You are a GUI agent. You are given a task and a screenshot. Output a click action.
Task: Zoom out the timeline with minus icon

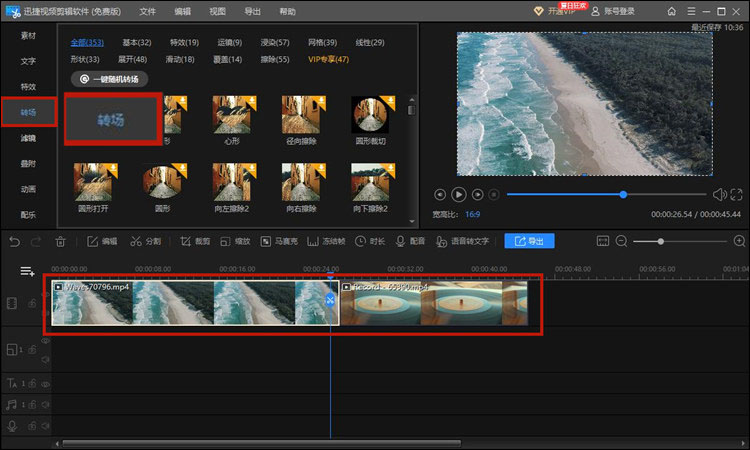(x=621, y=241)
